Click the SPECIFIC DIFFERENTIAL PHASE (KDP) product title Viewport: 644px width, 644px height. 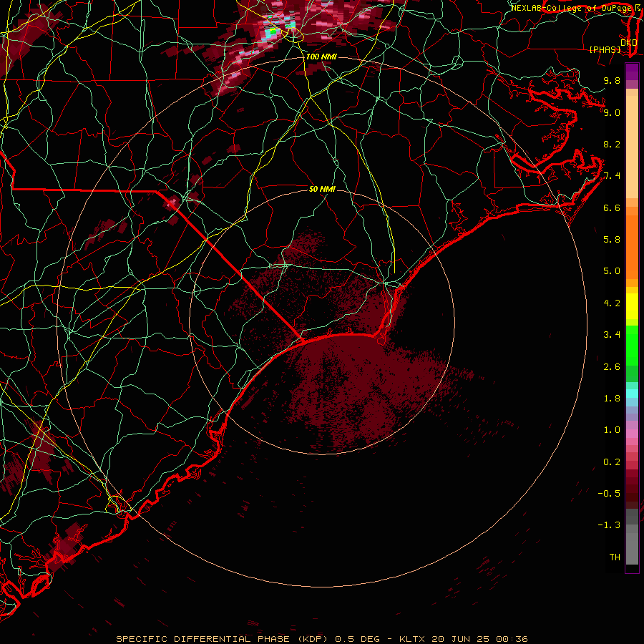[x=223, y=639]
